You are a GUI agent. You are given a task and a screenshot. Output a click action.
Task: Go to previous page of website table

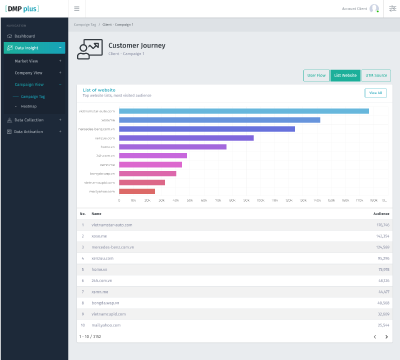pyautogui.click(x=375, y=337)
